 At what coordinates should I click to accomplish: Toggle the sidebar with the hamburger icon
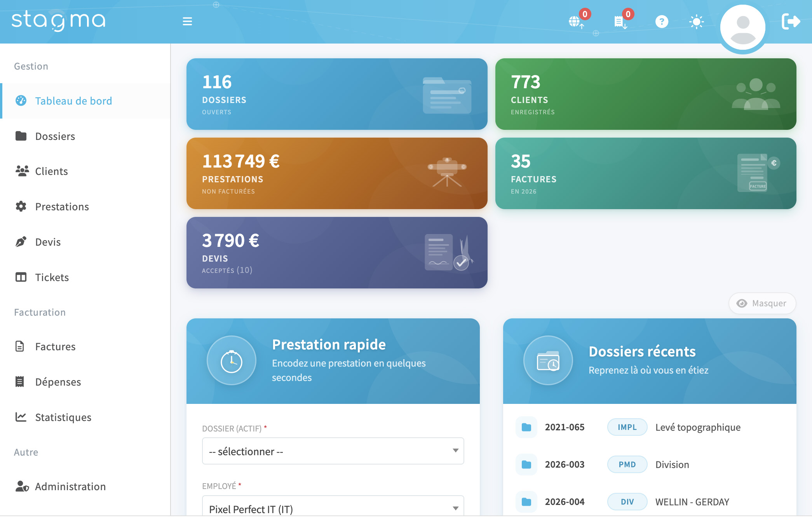pos(187,21)
